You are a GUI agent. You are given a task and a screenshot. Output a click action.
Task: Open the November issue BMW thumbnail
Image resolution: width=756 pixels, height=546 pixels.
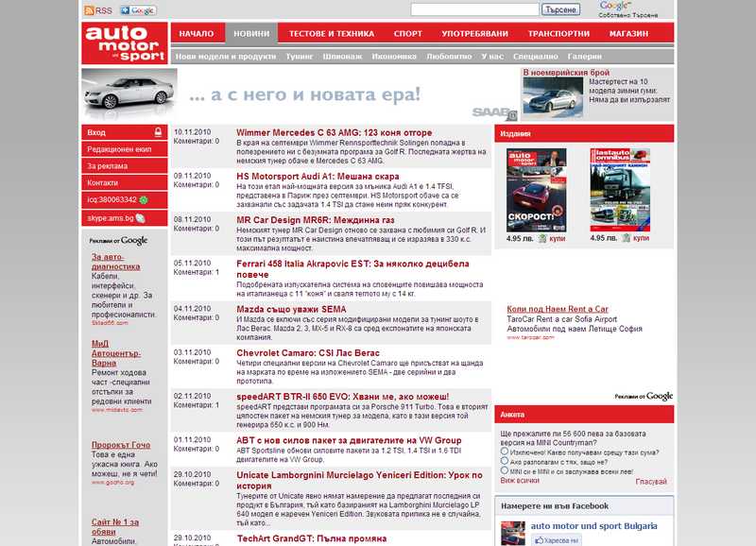[553, 98]
